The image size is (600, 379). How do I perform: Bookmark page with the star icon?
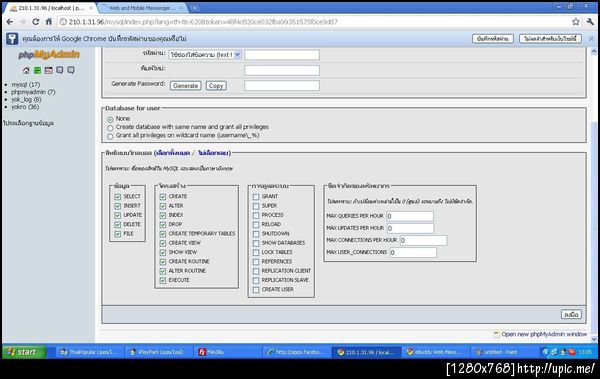[576, 22]
